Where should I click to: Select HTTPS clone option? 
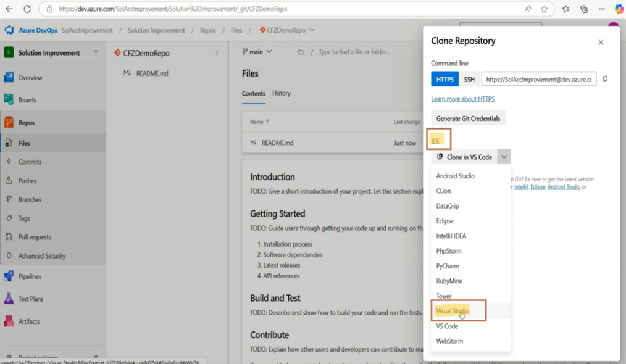point(444,79)
